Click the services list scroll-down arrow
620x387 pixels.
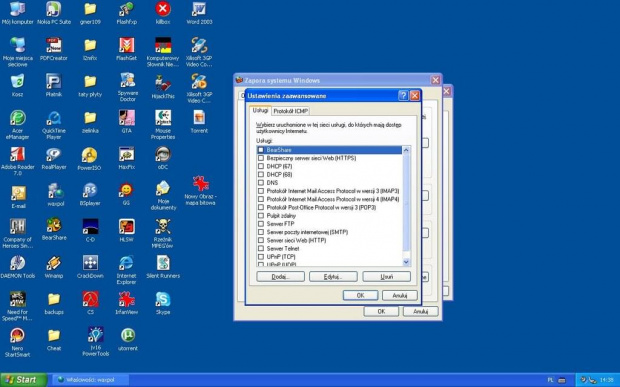pyautogui.click(x=406, y=262)
